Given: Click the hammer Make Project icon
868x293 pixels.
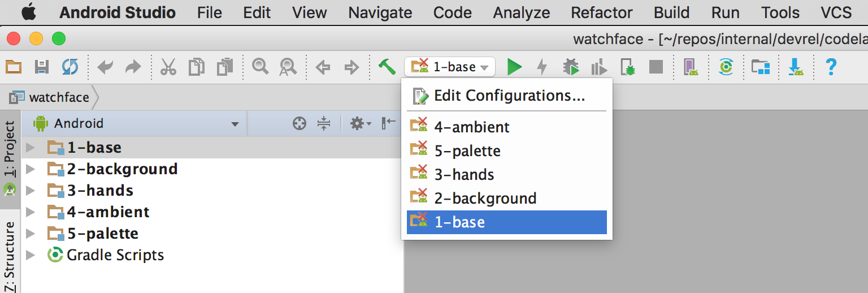Looking at the screenshot, I should tap(387, 67).
